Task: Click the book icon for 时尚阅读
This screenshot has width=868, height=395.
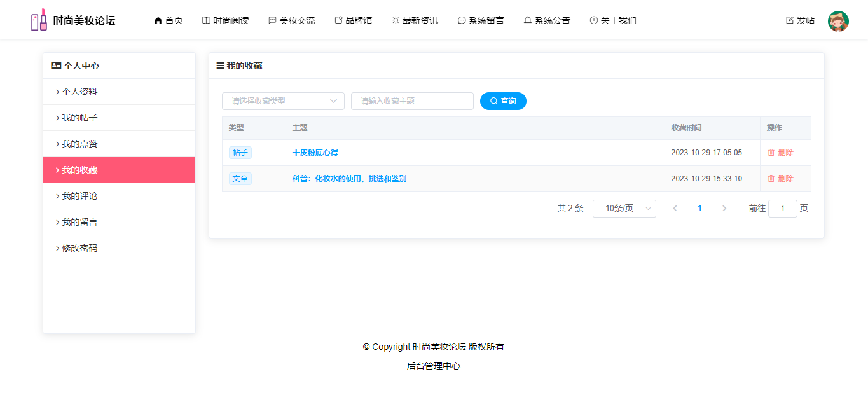Action: (x=206, y=20)
